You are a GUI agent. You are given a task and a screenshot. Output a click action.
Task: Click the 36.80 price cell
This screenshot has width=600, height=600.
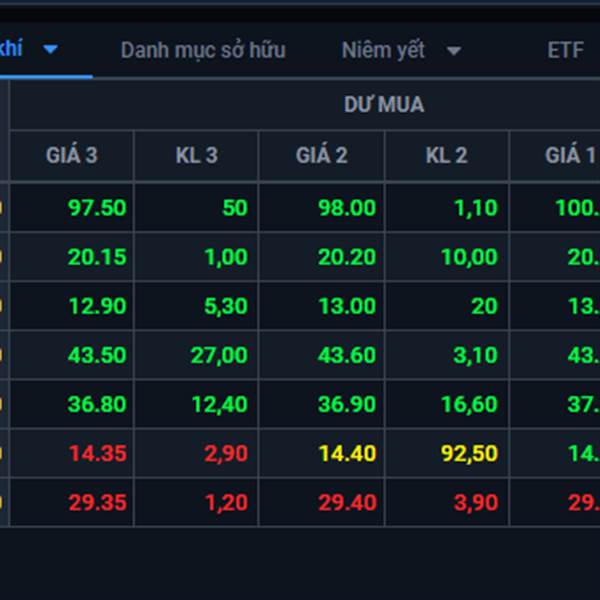(x=72, y=404)
